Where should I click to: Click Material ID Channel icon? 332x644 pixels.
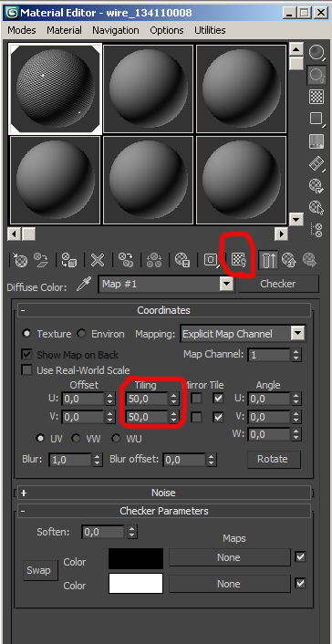coord(212,260)
